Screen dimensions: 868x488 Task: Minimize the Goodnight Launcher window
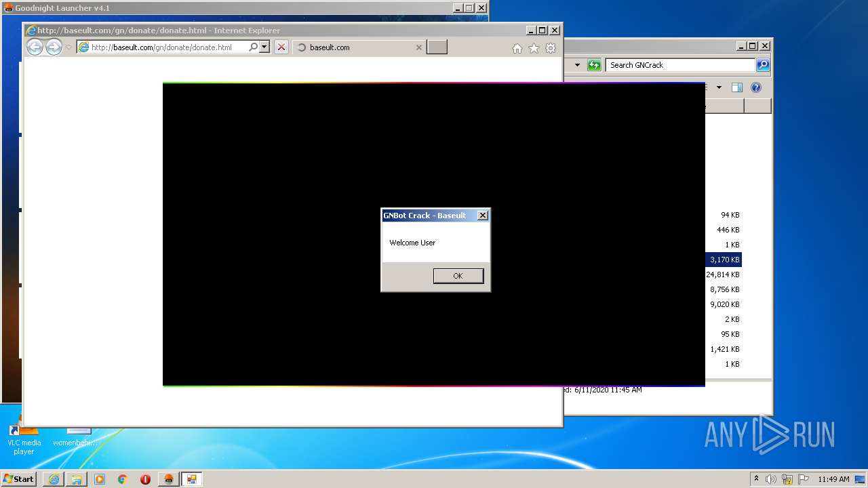pos(458,8)
